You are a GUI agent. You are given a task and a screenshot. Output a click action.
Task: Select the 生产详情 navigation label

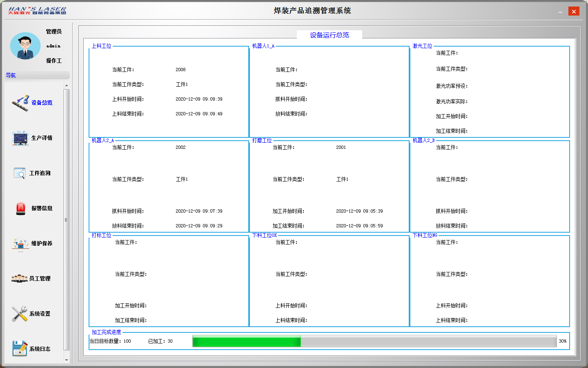(x=42, y=138)
